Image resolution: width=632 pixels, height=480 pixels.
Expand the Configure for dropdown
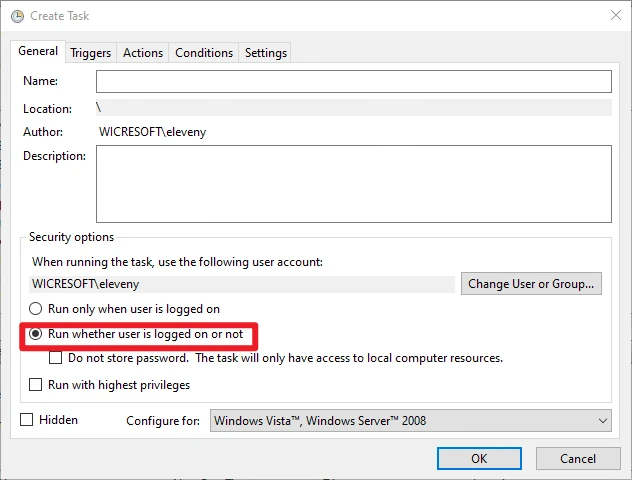(410, 421)
